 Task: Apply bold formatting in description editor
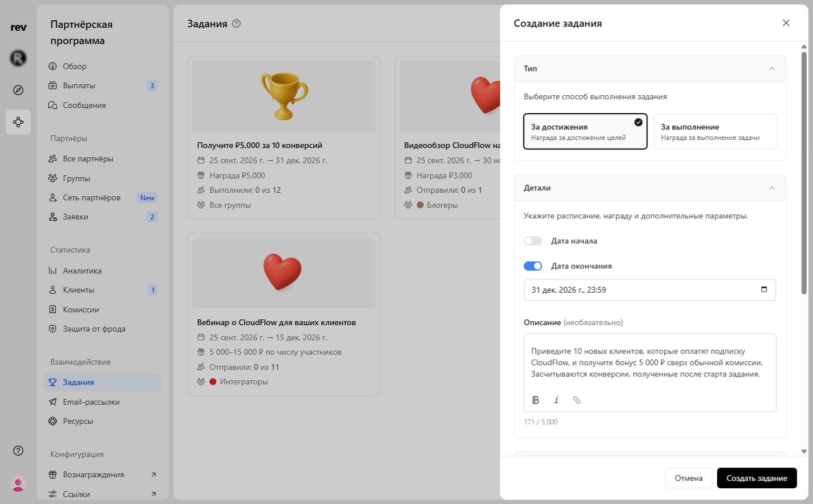pyautogui.click(x=536, y=400)
